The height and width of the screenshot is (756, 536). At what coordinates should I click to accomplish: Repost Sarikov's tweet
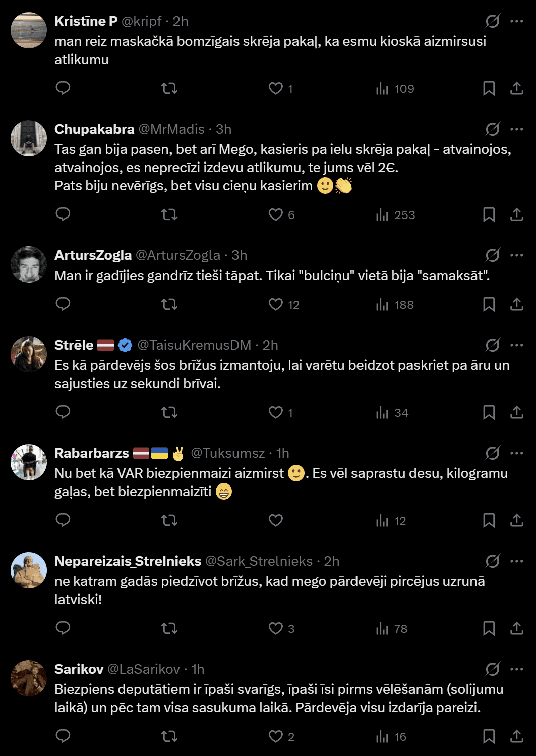click(169, 736)
